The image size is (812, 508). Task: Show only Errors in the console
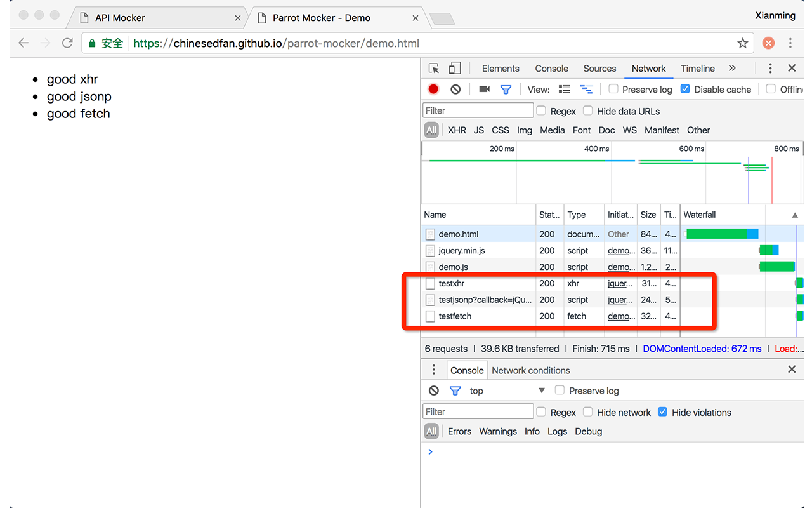click(x=459, y=431)
